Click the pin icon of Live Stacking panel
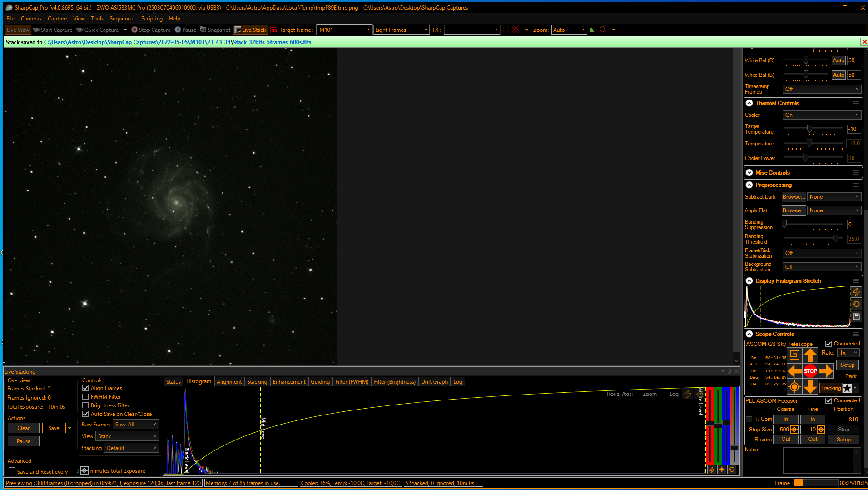868x490 pixels. point(730,371)
